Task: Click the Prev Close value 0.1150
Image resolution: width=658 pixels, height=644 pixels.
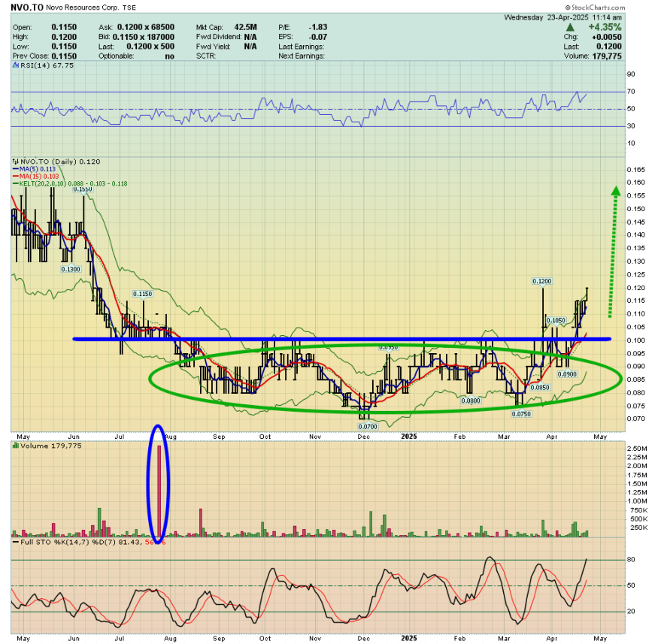Action: [x=64, y=56]
